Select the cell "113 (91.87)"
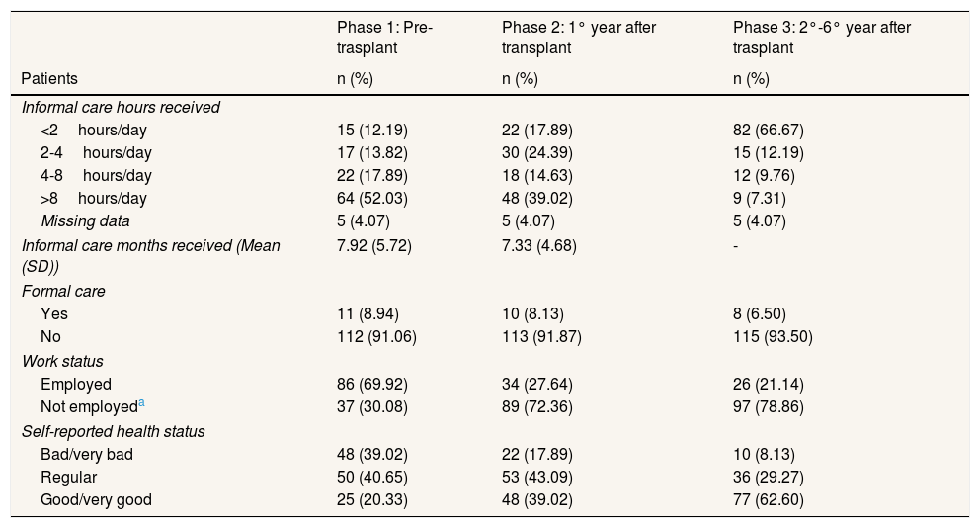The width and height of the screenshot is (980, 528). point(541,337)
